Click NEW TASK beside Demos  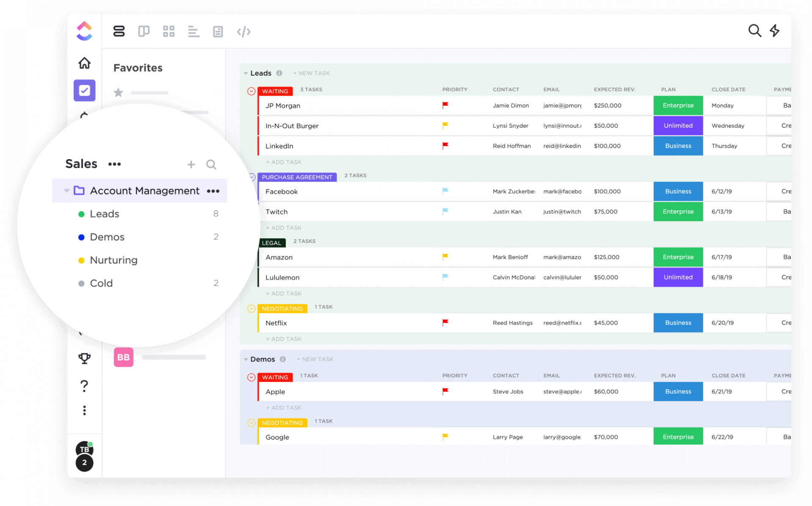coord(315,359)
